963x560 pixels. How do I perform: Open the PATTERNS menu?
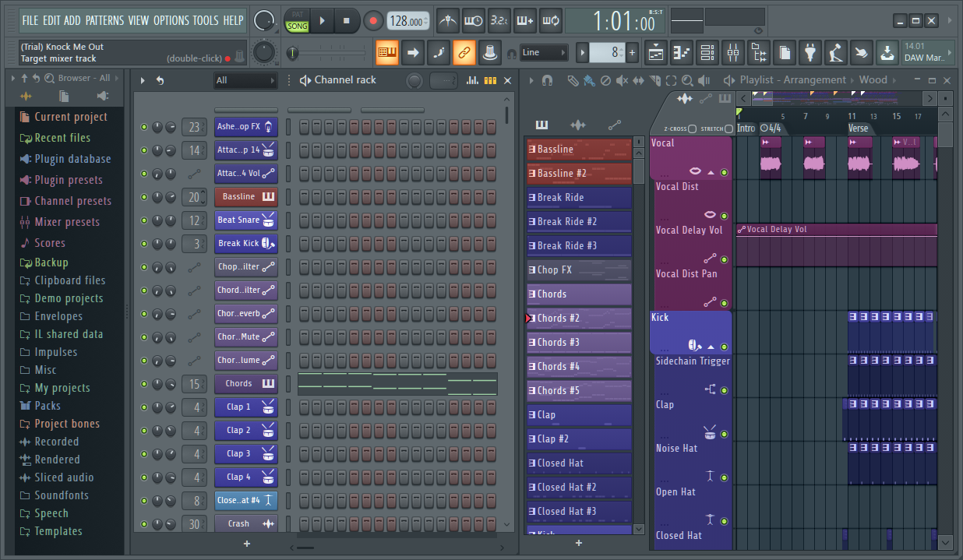click(x=104, y=20)
